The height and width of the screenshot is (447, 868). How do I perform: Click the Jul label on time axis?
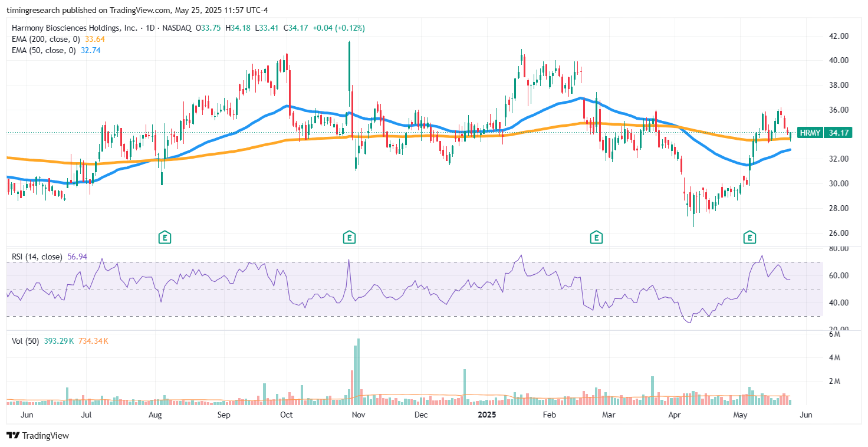87,415
